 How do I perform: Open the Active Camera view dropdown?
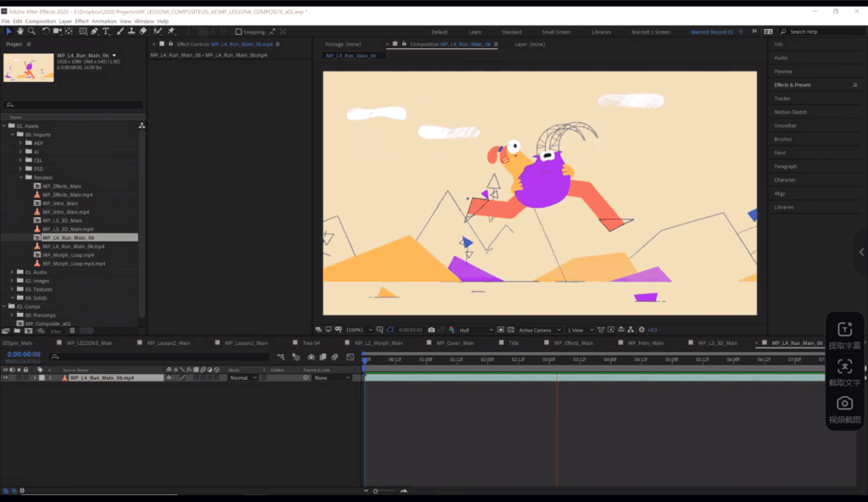pyautogui.click(x=540, y=330)
